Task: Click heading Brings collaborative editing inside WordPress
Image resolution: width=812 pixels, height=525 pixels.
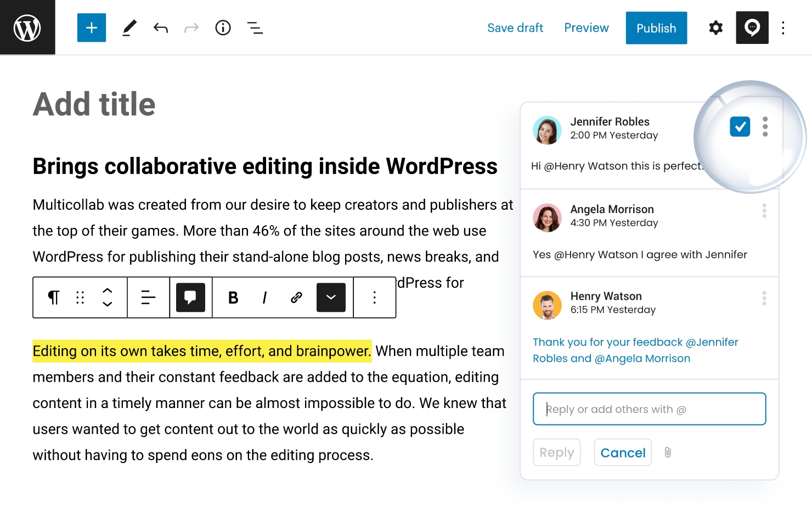Action: pyautogui.click(x=265, y=166)
